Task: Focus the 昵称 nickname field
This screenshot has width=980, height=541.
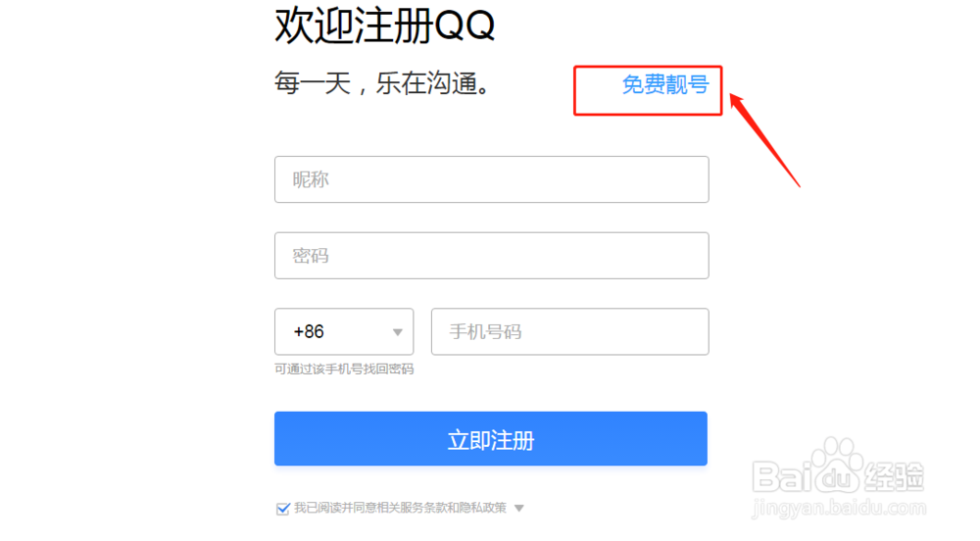Action: (x=491, y=179)
